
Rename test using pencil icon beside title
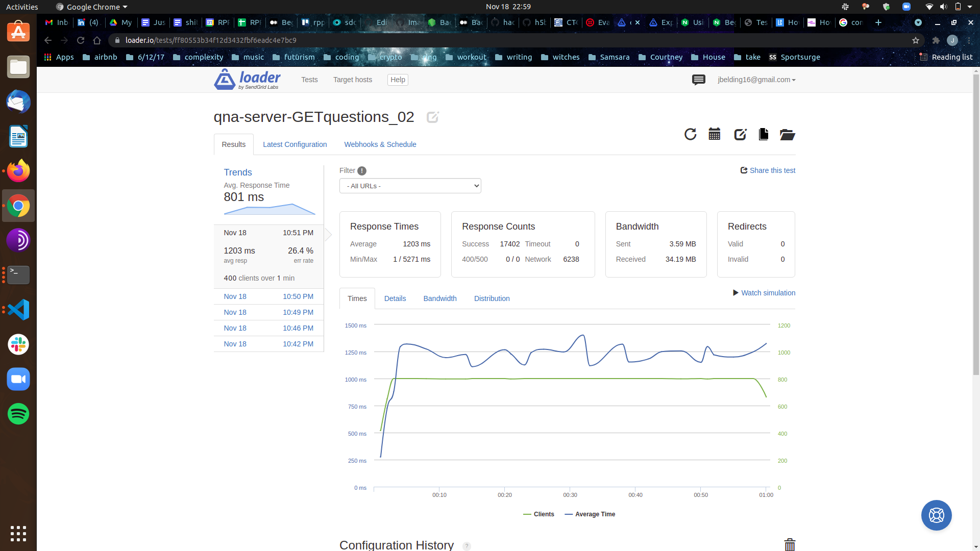tap(432, 117)
